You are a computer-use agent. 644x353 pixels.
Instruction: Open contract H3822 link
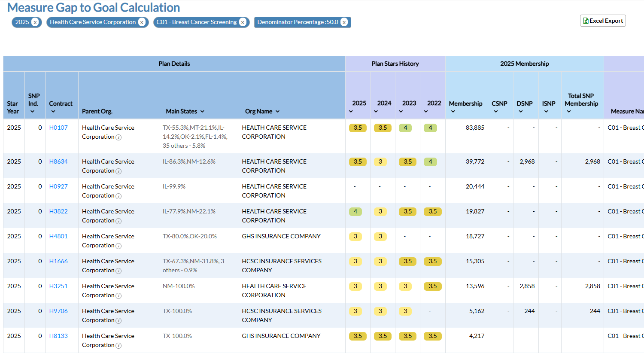tap(58, 211)
